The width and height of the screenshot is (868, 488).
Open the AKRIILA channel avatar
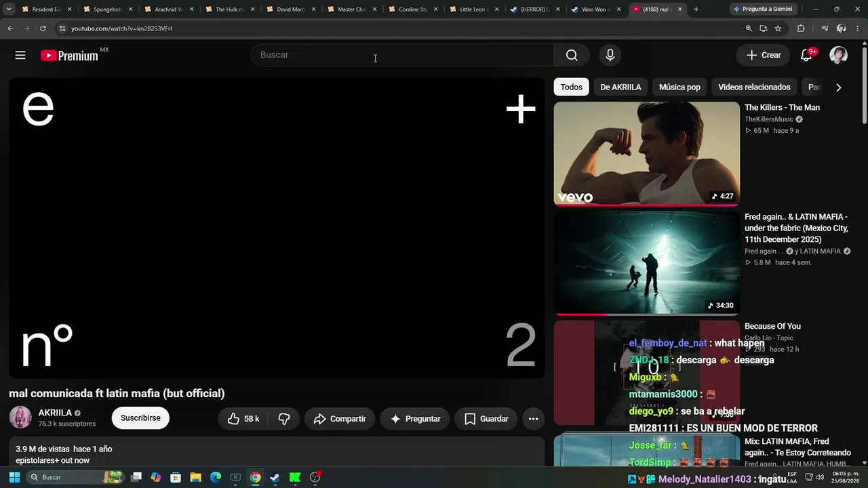(20, 418)
